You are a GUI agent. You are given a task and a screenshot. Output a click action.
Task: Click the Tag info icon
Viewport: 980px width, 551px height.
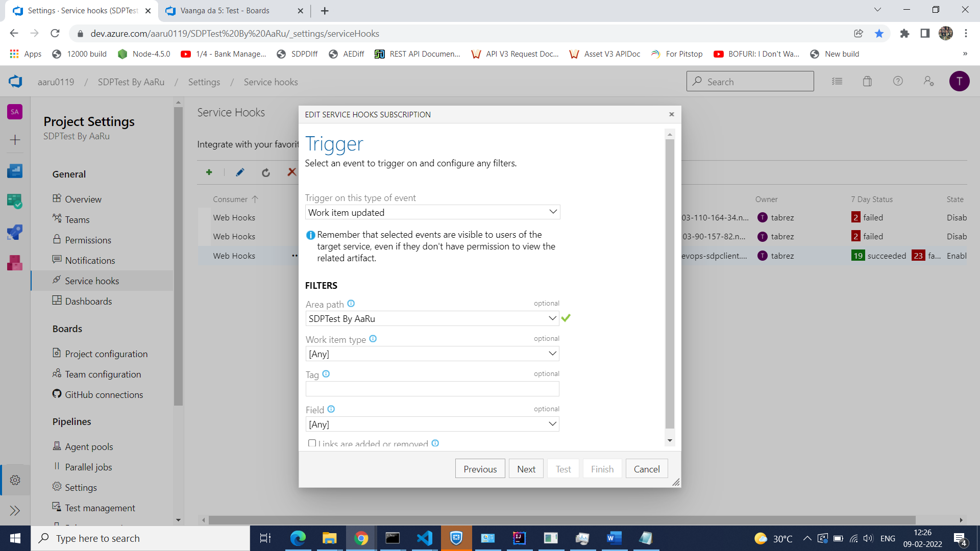[326, 374]
